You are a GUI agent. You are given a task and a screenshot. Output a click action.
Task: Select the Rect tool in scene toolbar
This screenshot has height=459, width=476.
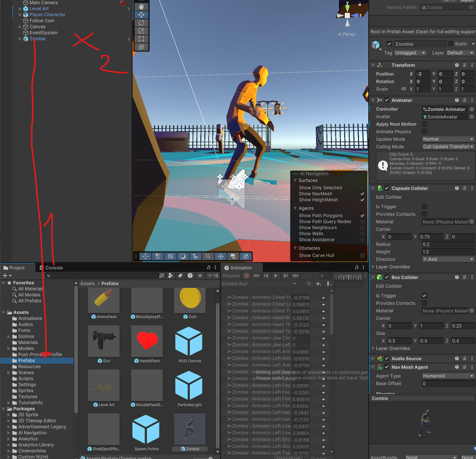(x=141, y=39)
